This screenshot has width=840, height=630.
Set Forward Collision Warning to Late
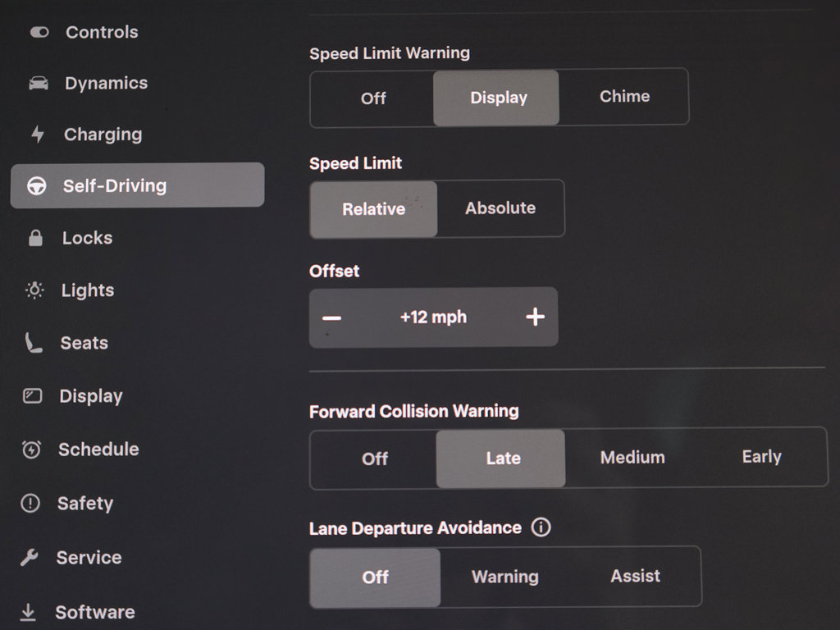(501, 458)
